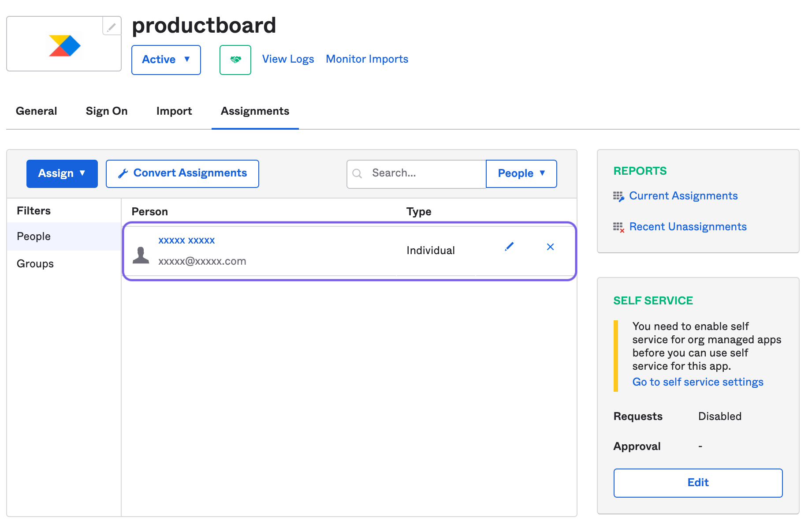The height and width of the screenshot is (525, 812).
Task: Click the Recent Unassignments grid icon
Action: 618,227
